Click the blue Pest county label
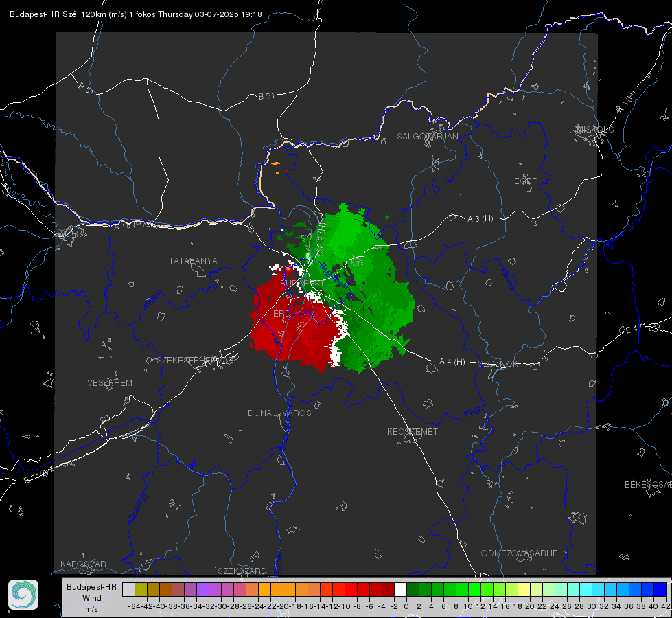 pyautogui.click(x=472, y=413)
